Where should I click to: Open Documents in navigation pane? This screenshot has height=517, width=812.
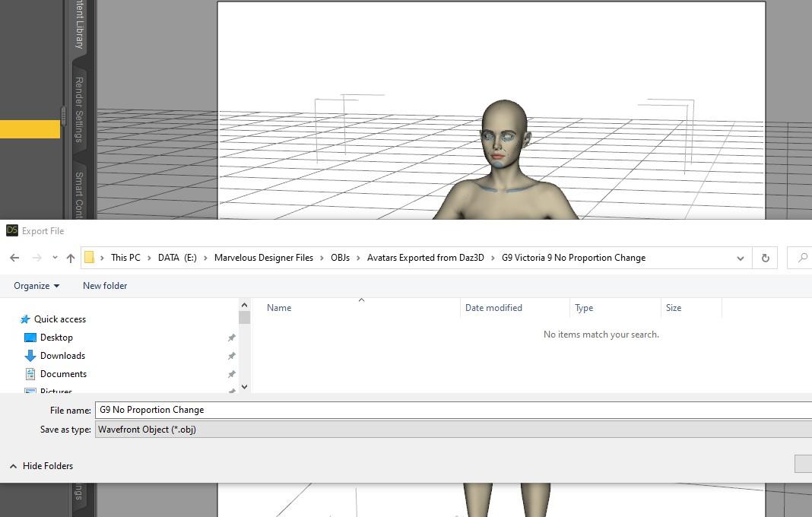63,373
